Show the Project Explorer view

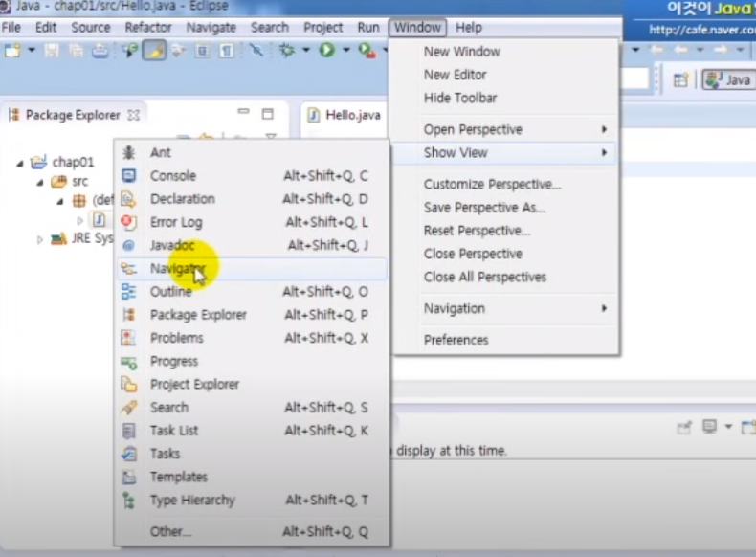pyautogui.click(x=252, y=385)
